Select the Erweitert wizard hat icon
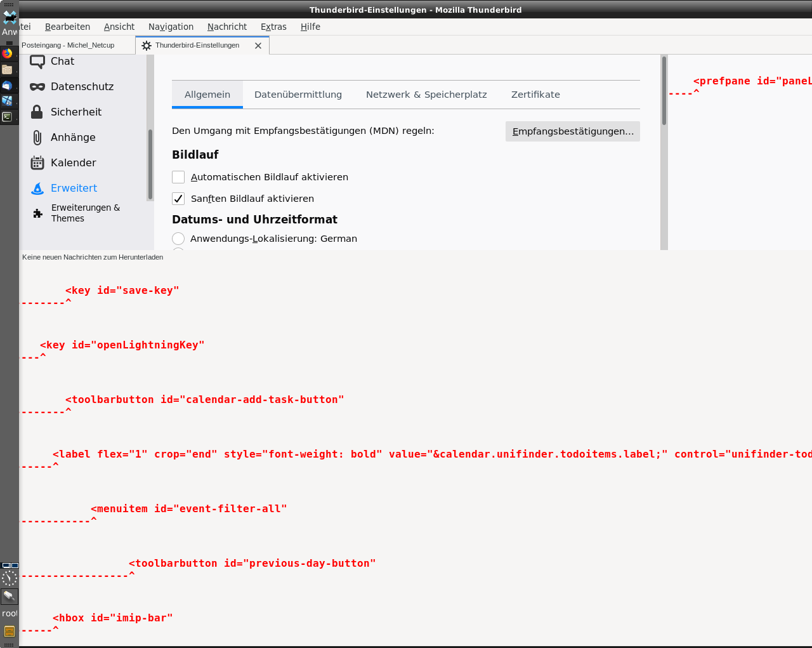Screen dimensions: 812x648 [x=37, y=188]
